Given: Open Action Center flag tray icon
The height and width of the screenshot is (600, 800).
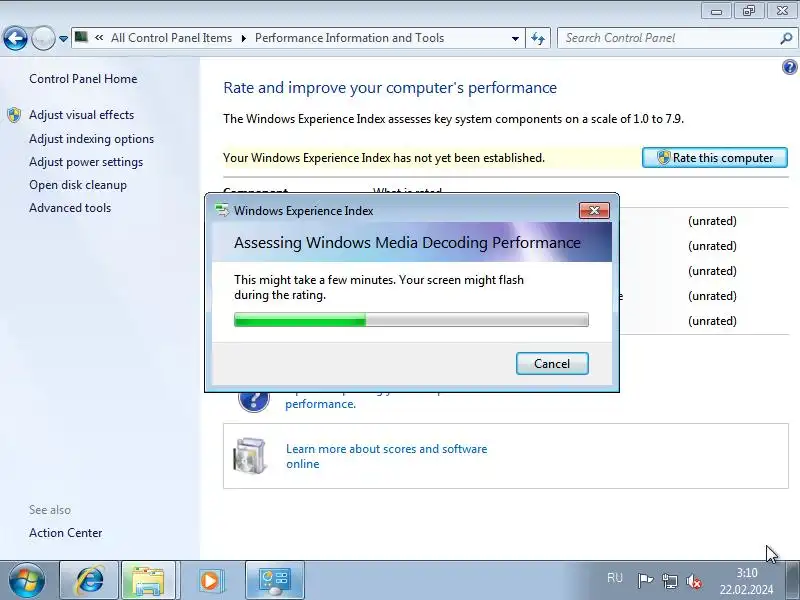Looking at the screenshot, I should click(645, 581).
